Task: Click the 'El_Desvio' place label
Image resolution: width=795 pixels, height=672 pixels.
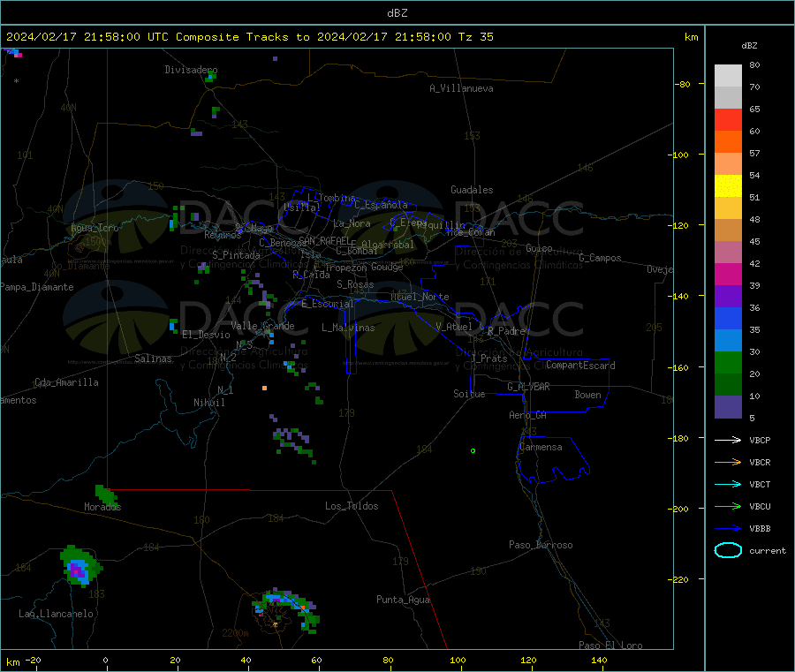Action: tap(206, 335)
